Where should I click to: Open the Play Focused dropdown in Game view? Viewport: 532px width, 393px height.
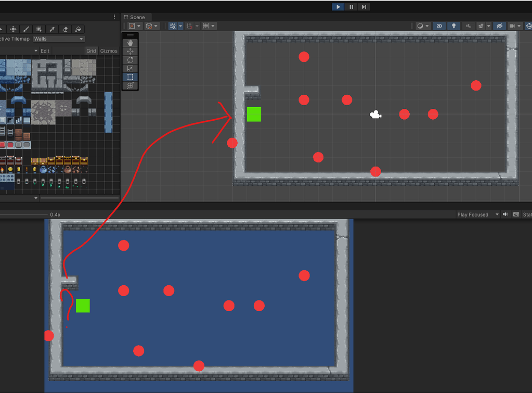pos(476,214)
